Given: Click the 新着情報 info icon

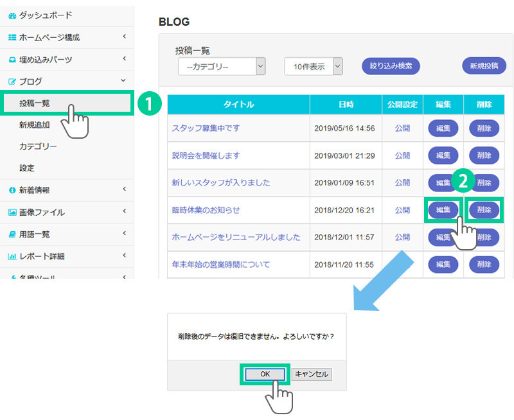Looking at the screenshot, I should pyautogui.click(x=12, y=190).
